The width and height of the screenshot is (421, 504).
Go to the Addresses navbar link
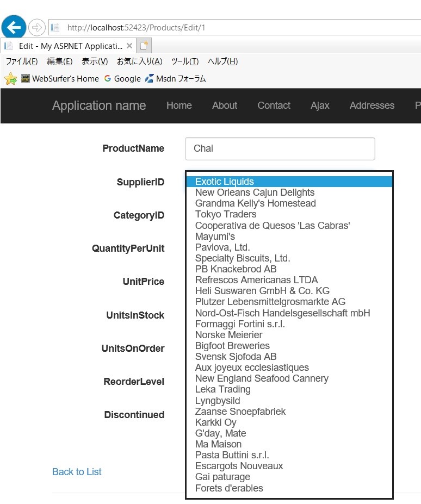(372, 105)
